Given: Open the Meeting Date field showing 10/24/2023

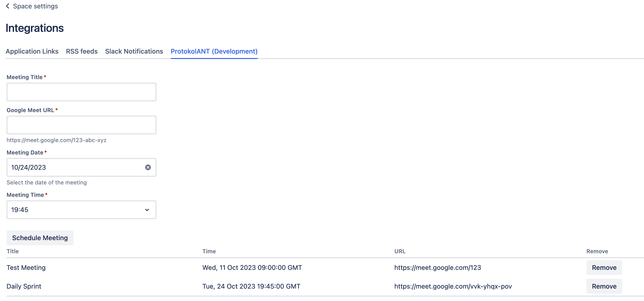Looking at the screenshot, I should click(75, 167).
